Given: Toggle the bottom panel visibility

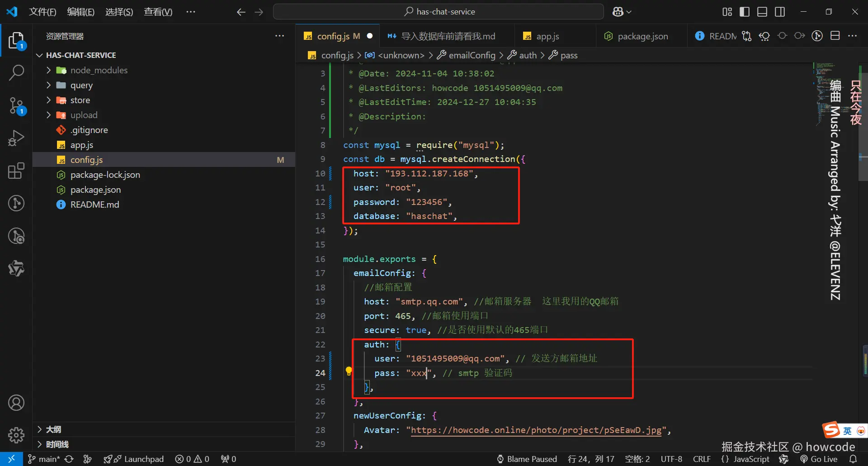Looking at the screenshot, I should pyautogui.click(x=762, y=12).
